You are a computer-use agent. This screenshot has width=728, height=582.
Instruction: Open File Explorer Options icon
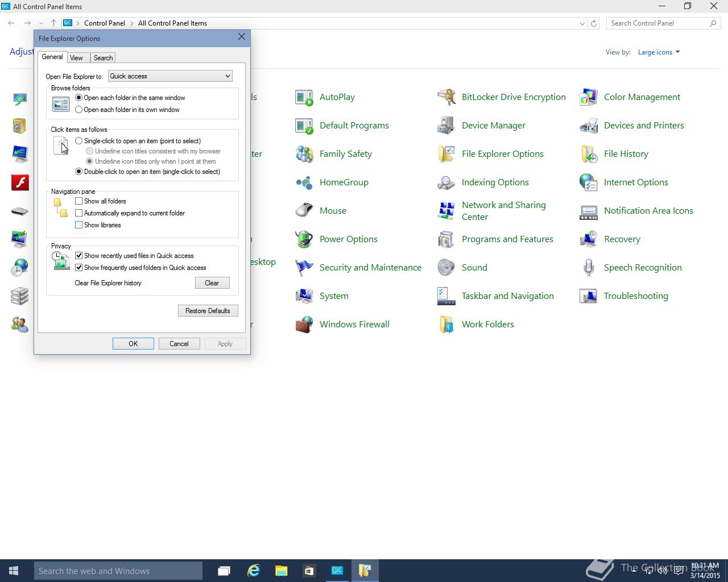click(446, 154)
